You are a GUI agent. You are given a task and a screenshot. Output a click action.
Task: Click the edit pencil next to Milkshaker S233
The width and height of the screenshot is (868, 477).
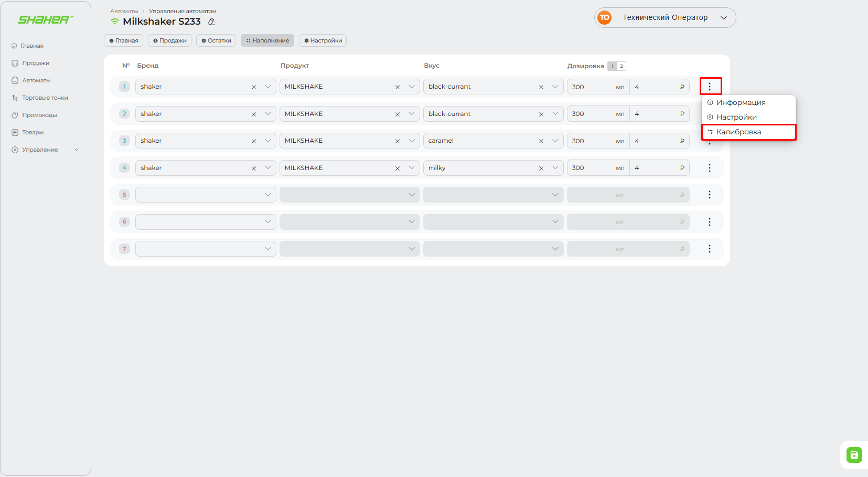click(x=211, y=22)
